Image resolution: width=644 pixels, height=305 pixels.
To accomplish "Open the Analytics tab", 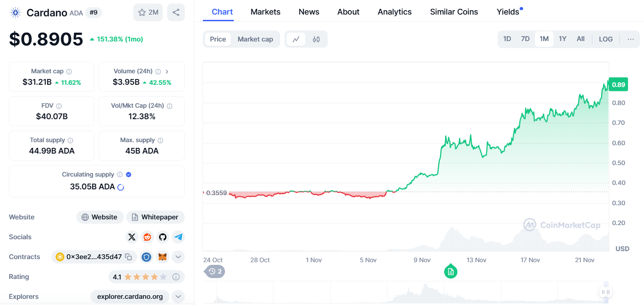I will (395, 12).
